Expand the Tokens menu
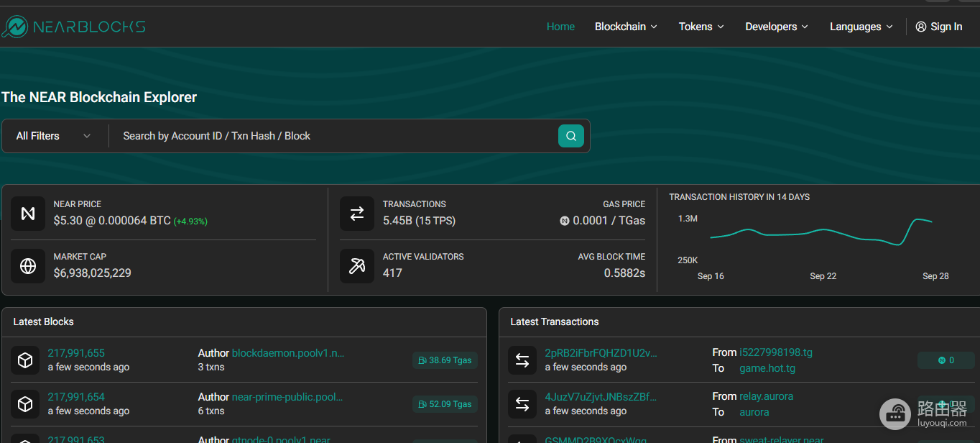This screenshot has width=980, height=443. 701,27
